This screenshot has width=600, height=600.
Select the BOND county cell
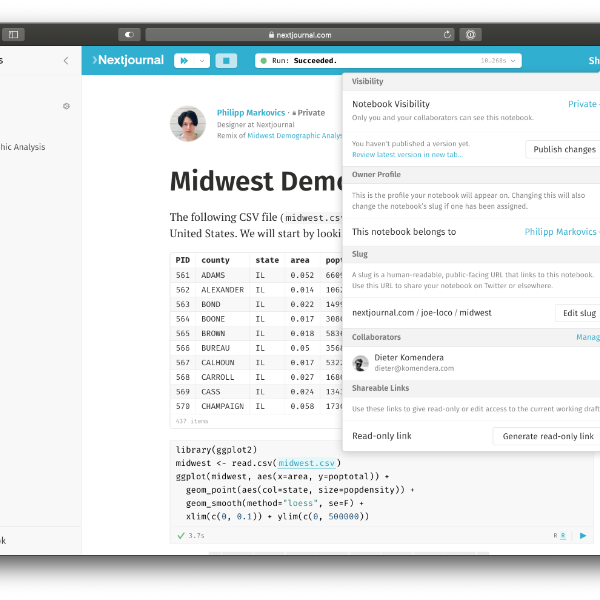tap(211, 304)
